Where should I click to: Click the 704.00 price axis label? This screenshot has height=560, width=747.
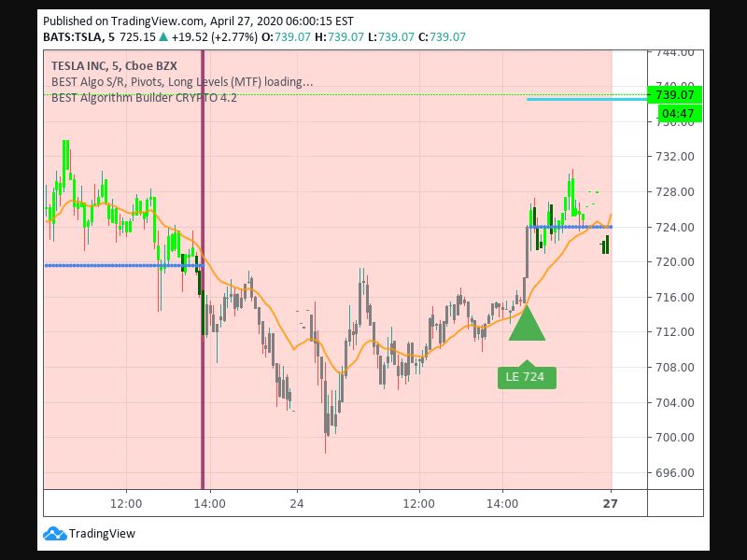(x=675, y=402)
